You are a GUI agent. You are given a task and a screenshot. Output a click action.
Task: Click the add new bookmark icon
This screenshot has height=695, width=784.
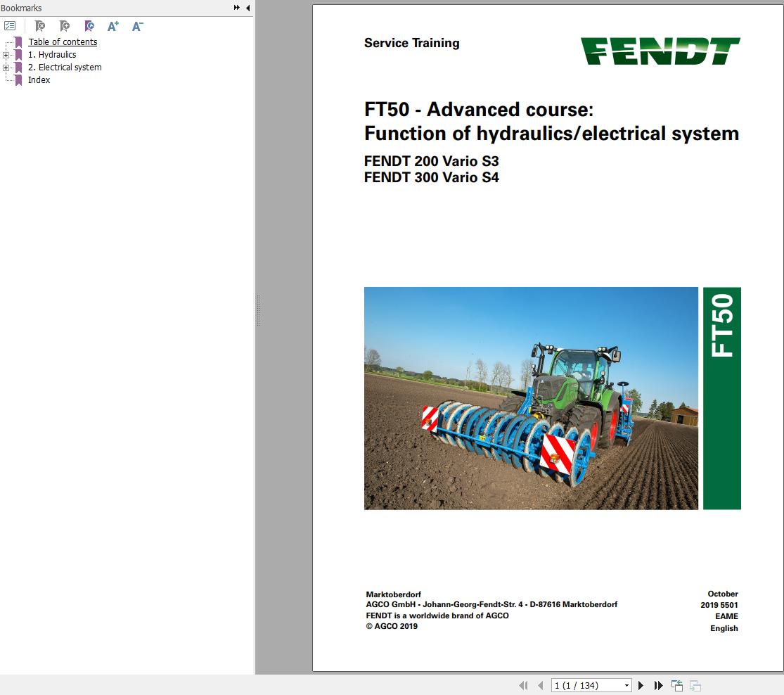[65, 26]
